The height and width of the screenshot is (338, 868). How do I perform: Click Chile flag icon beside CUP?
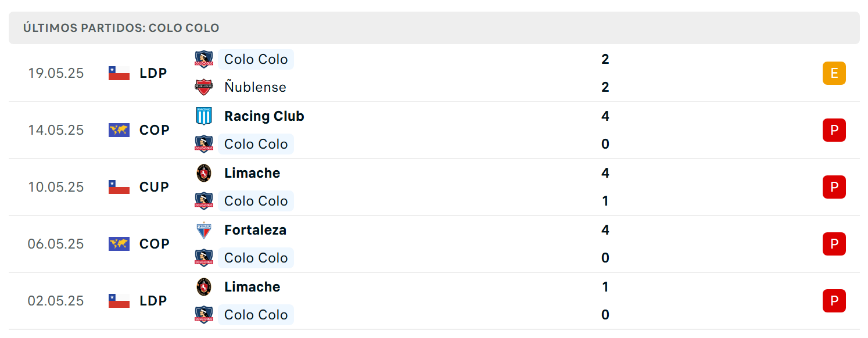click(x=119, y=187)
